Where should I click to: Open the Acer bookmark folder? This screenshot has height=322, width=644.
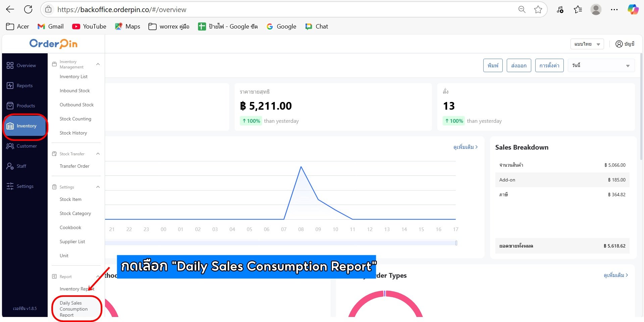click(x=17, y=26)
